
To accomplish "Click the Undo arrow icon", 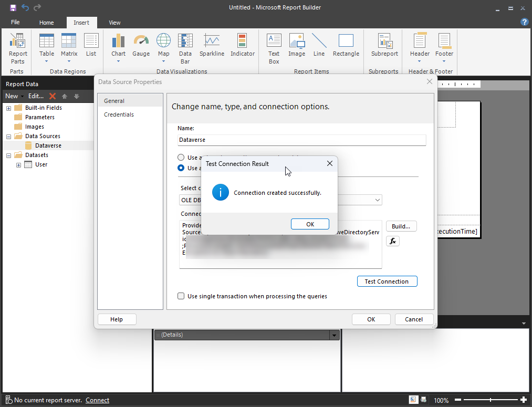I will tap(25, 7).
